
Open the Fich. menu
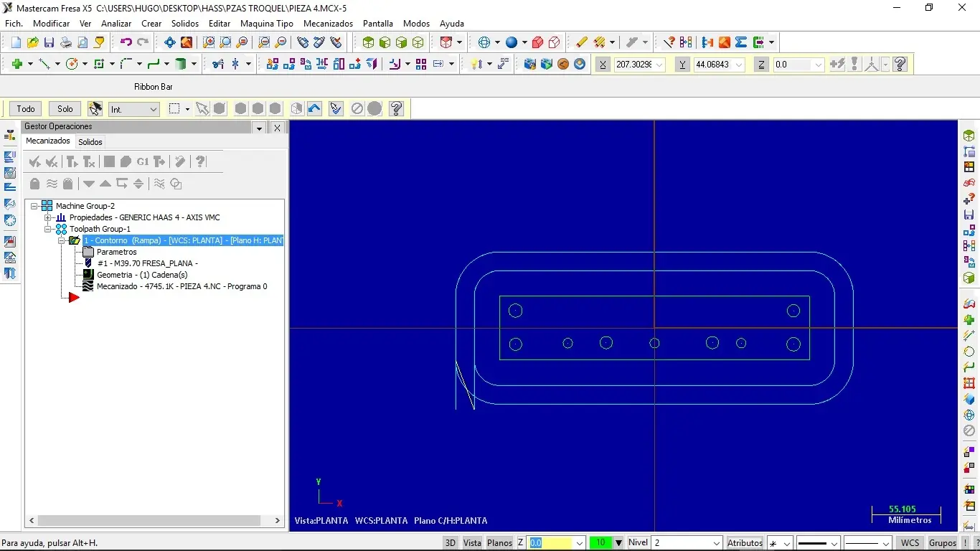tap(14, 24)
